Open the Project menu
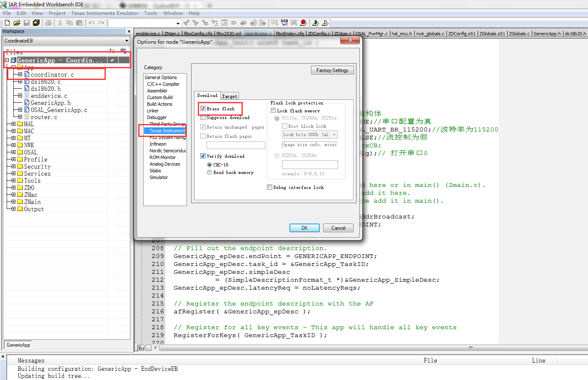 point(57,13)
